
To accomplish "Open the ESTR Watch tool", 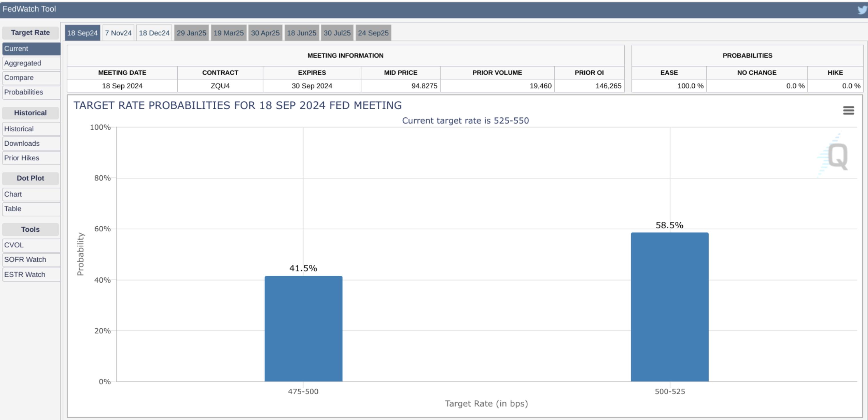I will (31, 274).
